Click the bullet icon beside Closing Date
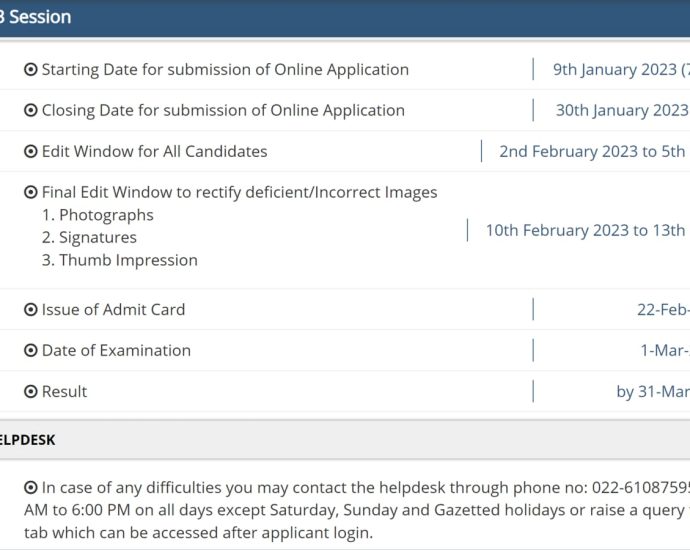Viewport: 690px width, 550px height. [31, 111]
